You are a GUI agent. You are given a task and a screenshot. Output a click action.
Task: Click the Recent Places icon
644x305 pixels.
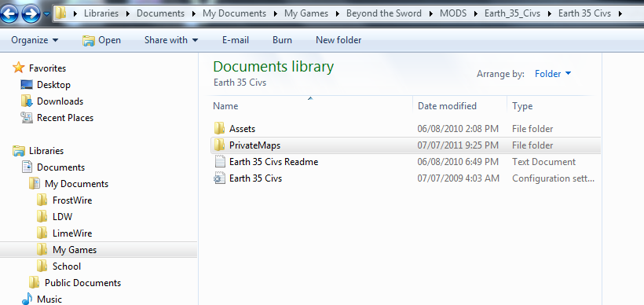pyautogui.click(x=27, y=118)
